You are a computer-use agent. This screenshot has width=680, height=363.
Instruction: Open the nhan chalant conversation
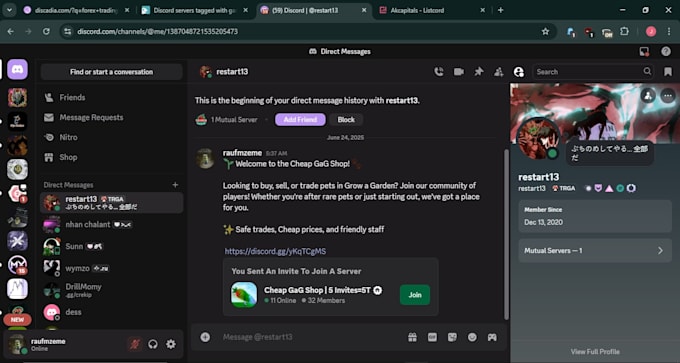(112, 225)
